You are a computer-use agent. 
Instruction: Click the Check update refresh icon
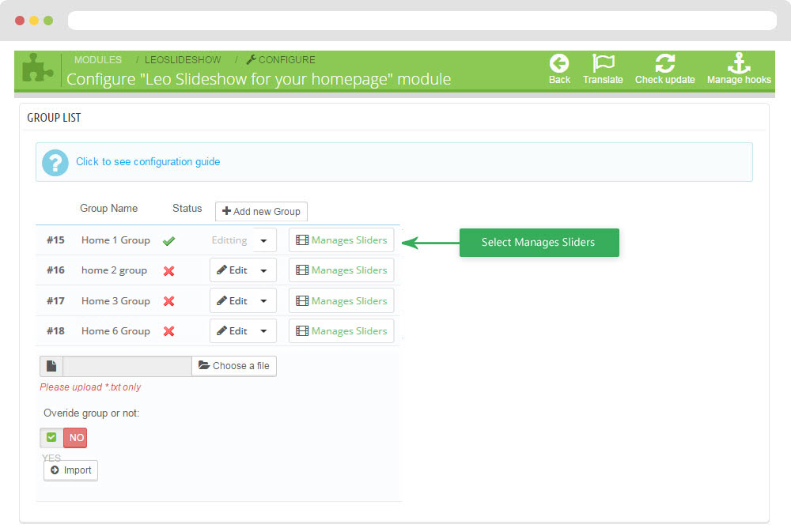tap(665, 63)
